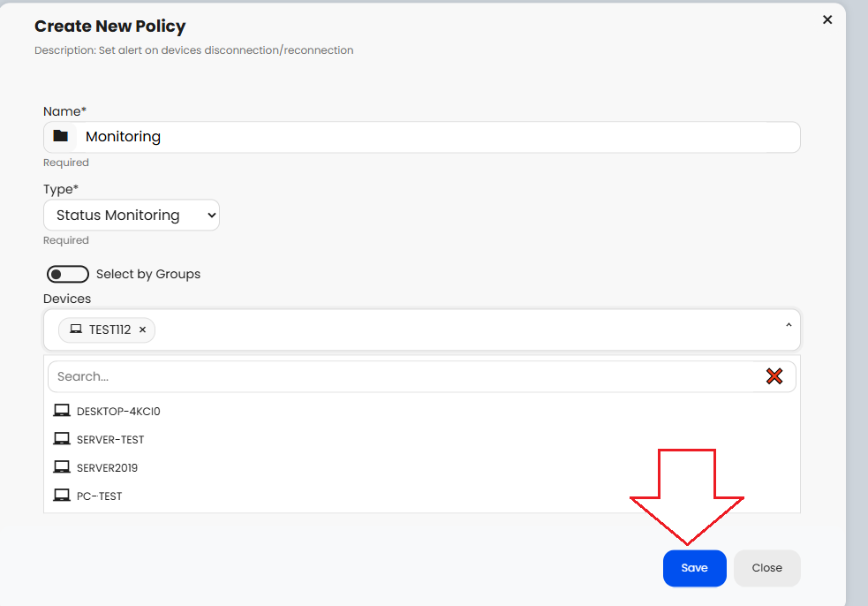This screenshot has height=606, width=868.
Task: Click the laptop icon beside DESKTOP-4KCI0
Action: (61, 411)
